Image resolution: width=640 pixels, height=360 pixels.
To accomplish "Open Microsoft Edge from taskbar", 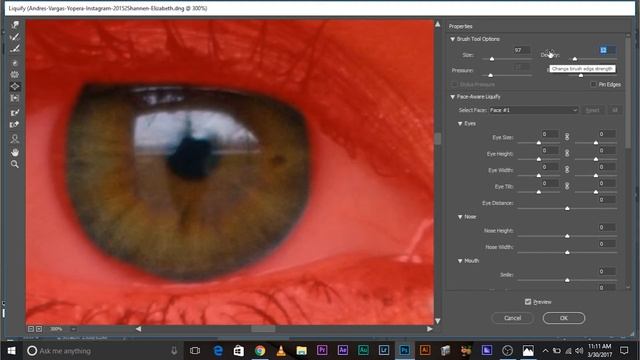I will pyautogui.click(x=218, y=351).
